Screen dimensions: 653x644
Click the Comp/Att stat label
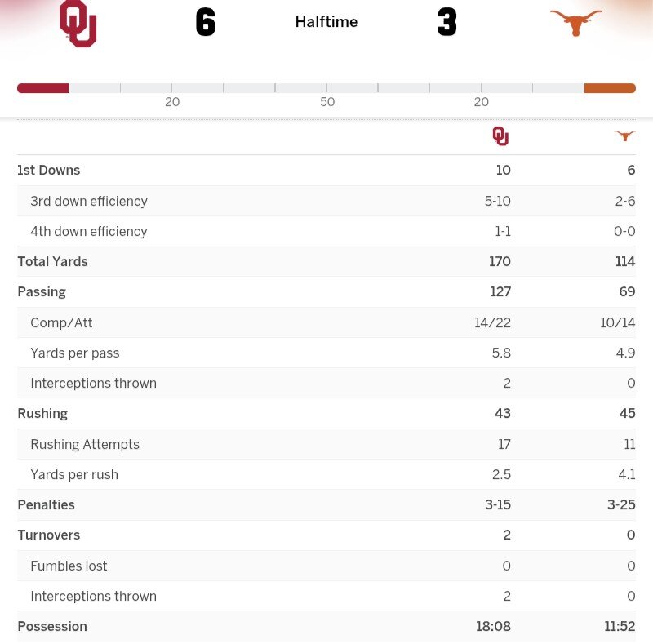[61, 323]
